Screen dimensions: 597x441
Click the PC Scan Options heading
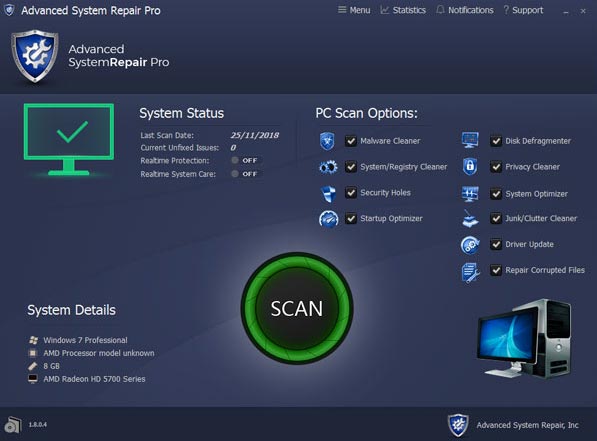[366, 113]
